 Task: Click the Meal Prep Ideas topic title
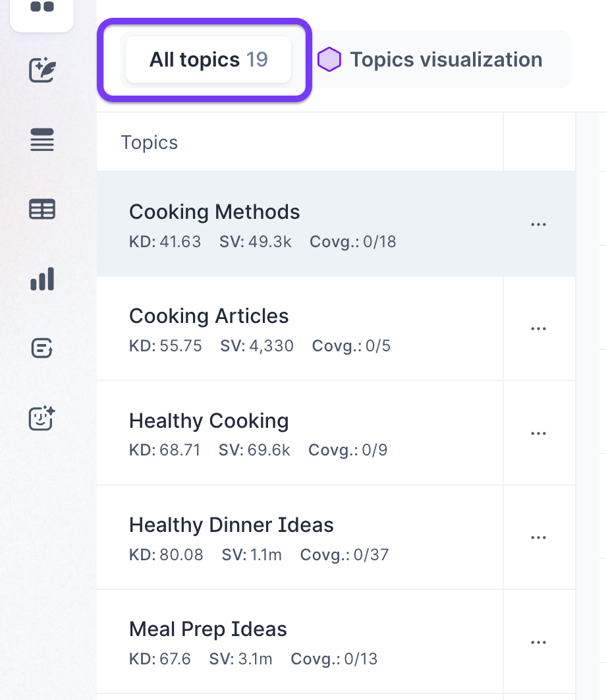point(208,629)
